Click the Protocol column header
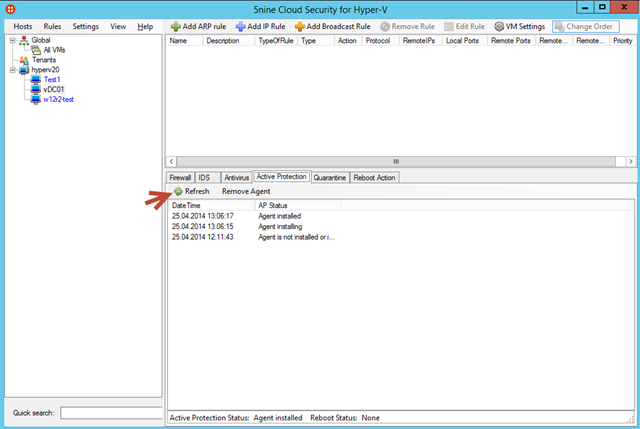Image resolution: width=640 pixels, height=429 pixels. click(x=380, y=41)
